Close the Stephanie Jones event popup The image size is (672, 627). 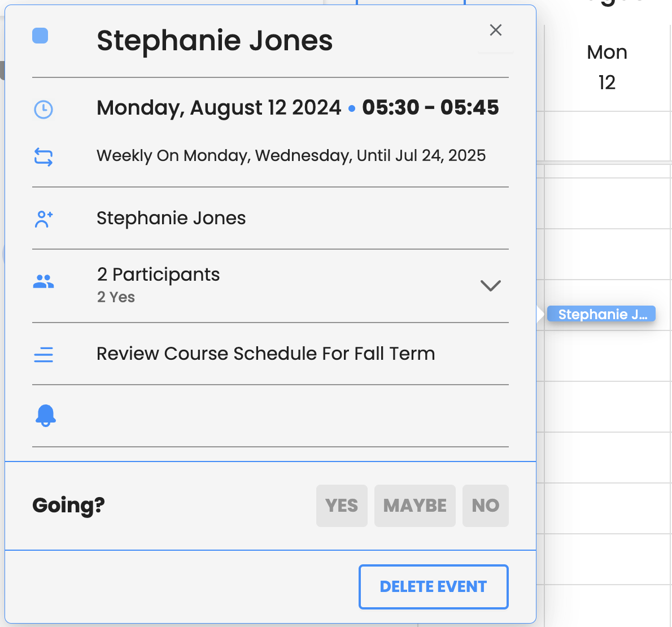point(495,30)
